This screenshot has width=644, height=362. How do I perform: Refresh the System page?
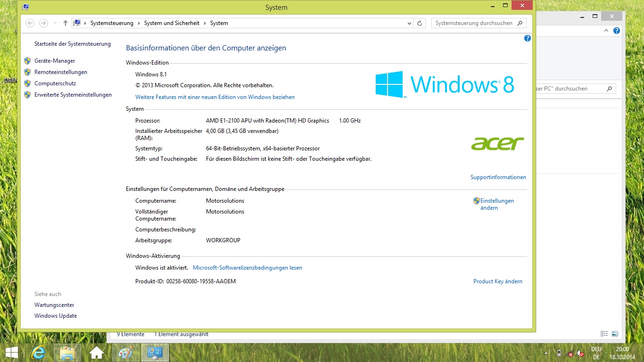420,23
